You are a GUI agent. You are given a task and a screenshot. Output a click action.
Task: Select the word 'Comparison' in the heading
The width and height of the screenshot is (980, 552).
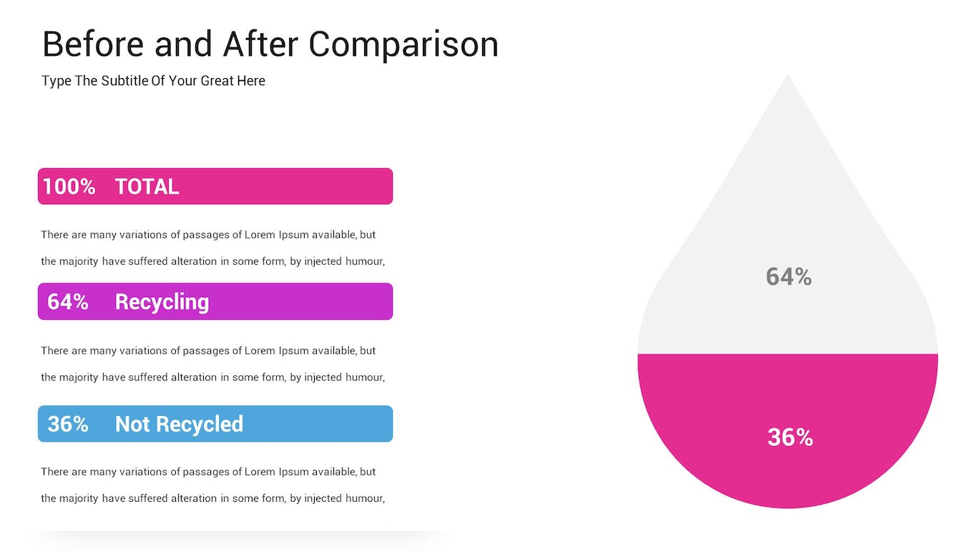click(403, 44)
